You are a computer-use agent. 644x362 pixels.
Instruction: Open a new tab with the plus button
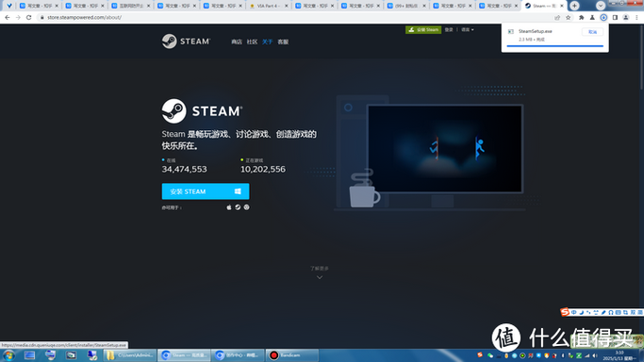tap(574, 6)
